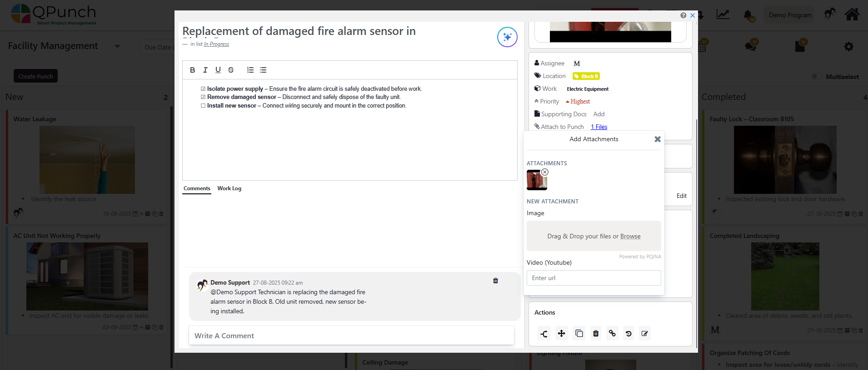Viewport: 868px width, 370px height.
Task: Delete the Demo Support comment
Action: pos(495,281)
